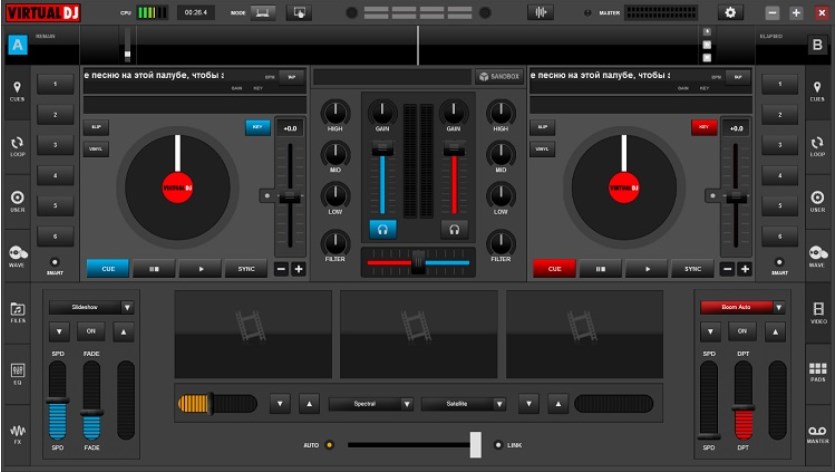Click SYNC on deck A
Screen dimensions: 836x473
(x=246, y=269)
